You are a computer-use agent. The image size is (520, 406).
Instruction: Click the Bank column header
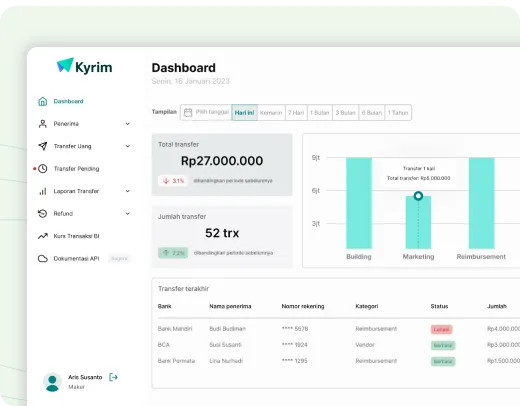pos(165,306)
